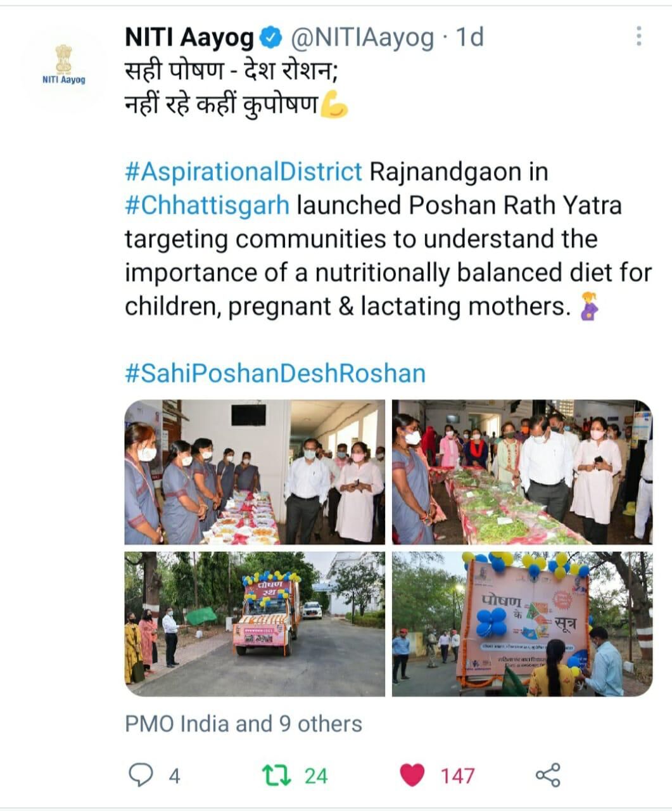View tagged PMO India and 9 others
This screenshot has width=672, height=811.
(244, 724)
